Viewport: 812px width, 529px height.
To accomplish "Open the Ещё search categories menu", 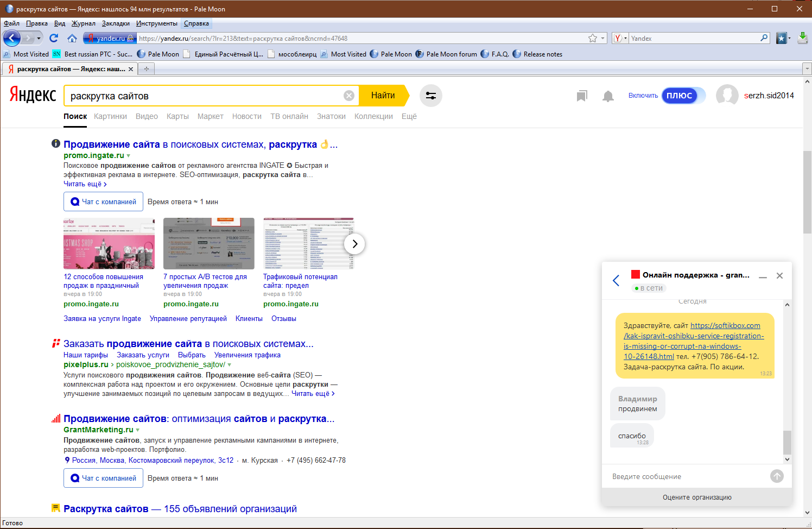I will pos(409,116).
